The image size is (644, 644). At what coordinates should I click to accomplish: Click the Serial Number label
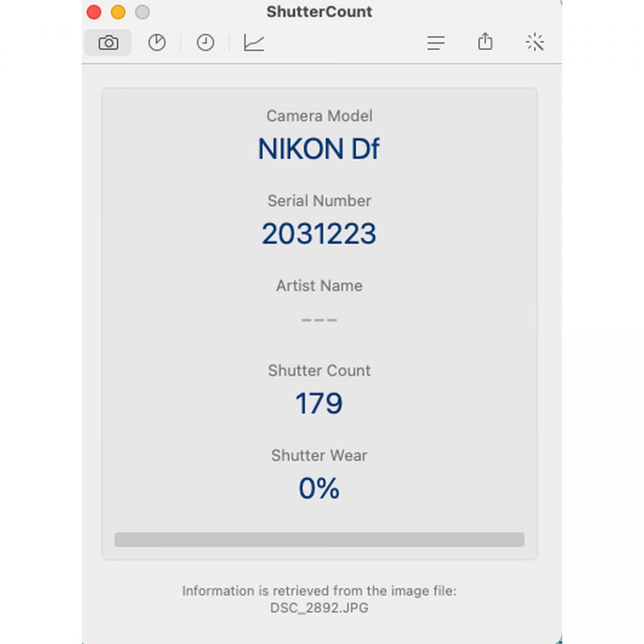319,201
